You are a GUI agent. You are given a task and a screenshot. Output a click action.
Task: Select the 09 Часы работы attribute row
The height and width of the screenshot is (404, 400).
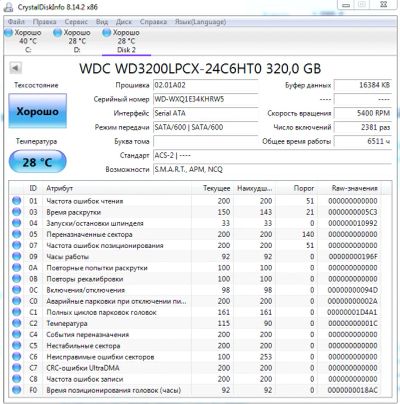point(196,257)
